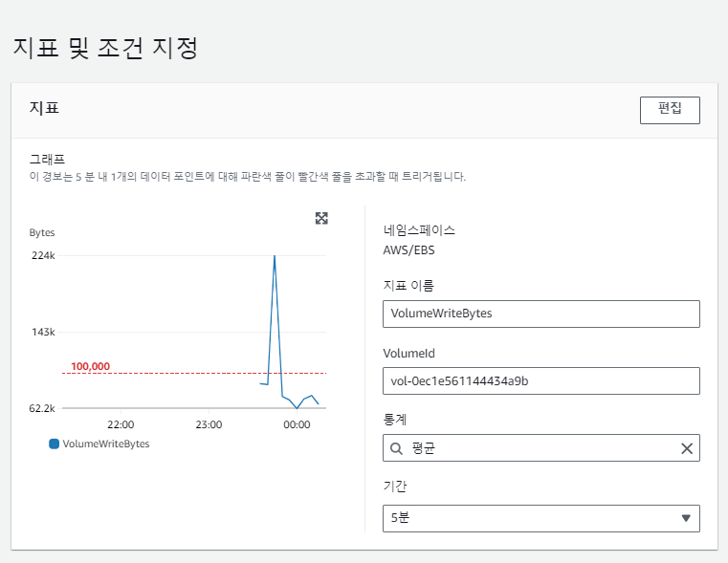Click into the VolumeId text field
728x563 pixels.
[540, 381]
